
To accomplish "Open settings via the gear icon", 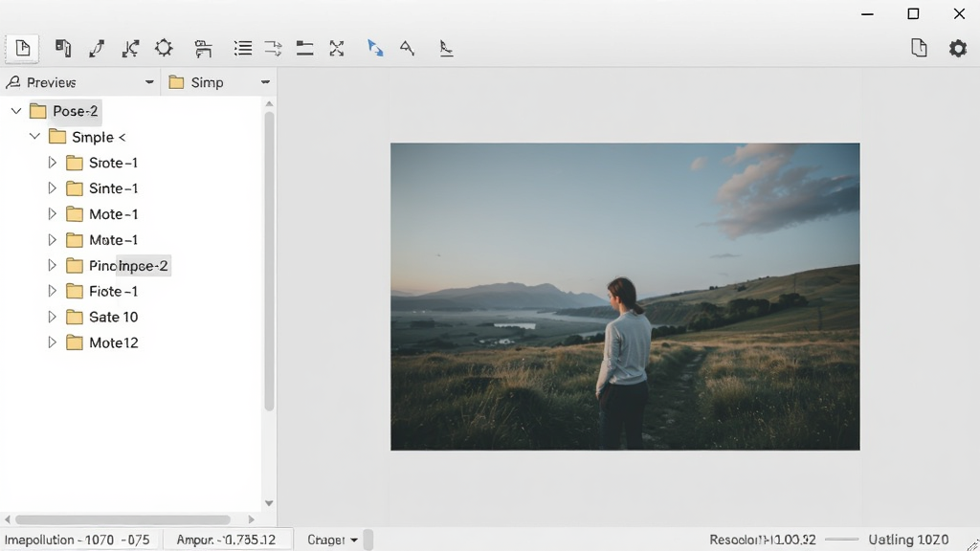I will coord(957,48).
